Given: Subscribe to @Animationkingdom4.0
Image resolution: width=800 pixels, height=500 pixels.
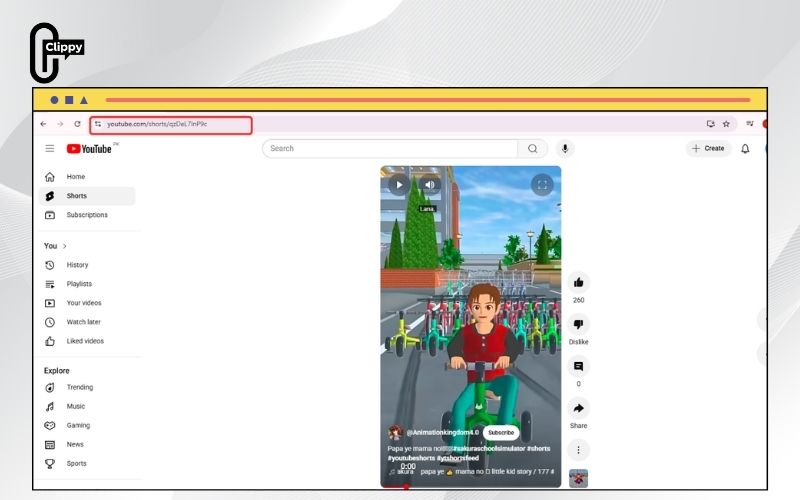Looking at the screenshot, I should [501, 433].
